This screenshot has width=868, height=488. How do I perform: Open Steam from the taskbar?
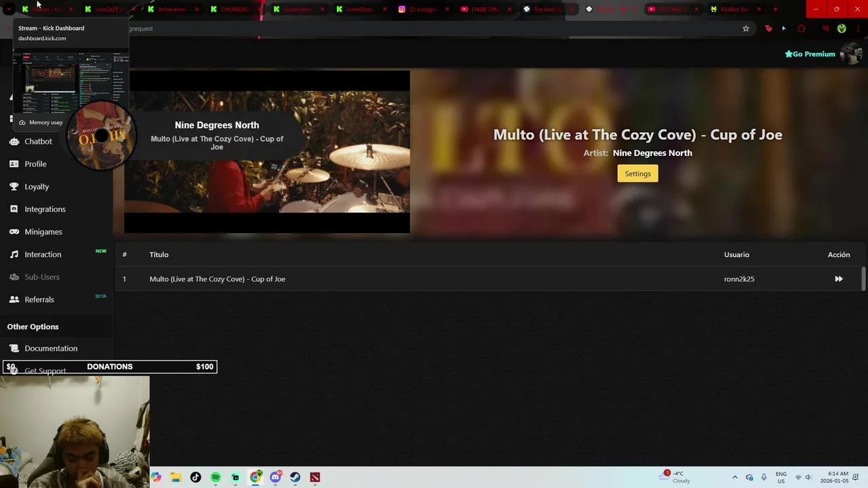[x=295, y=477]
